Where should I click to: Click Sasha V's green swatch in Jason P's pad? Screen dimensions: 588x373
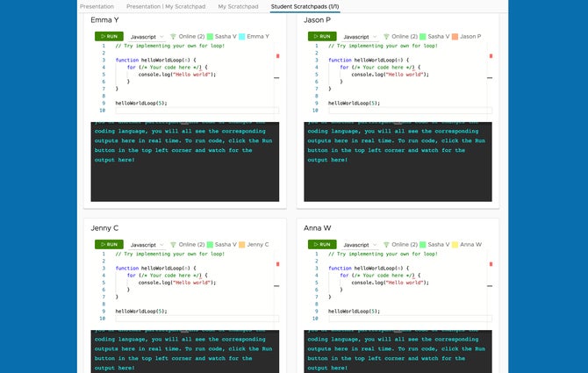(x=423, y=36)
